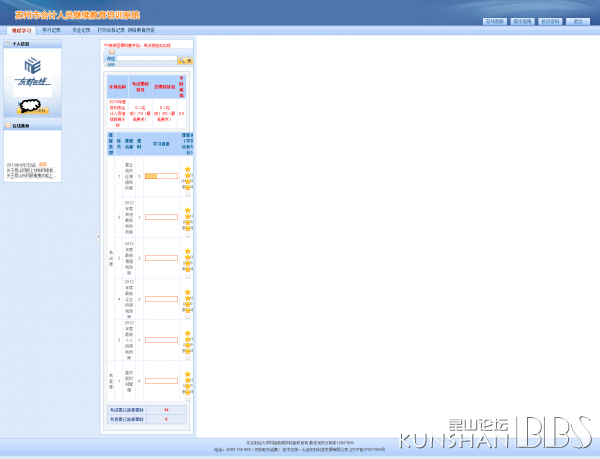Click the progress bar of exam course 1
Screen dimensions: 600x459
tap(161, 176)
